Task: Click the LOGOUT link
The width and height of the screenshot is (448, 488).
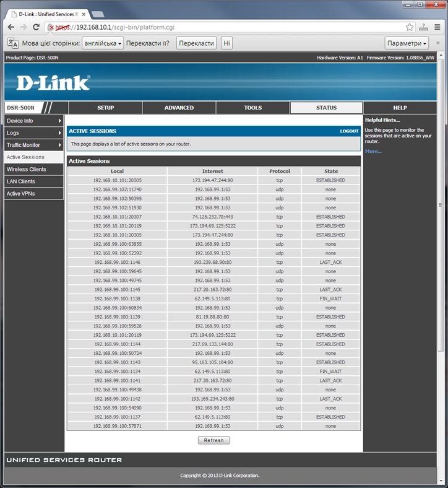Action: click(349, 131)
